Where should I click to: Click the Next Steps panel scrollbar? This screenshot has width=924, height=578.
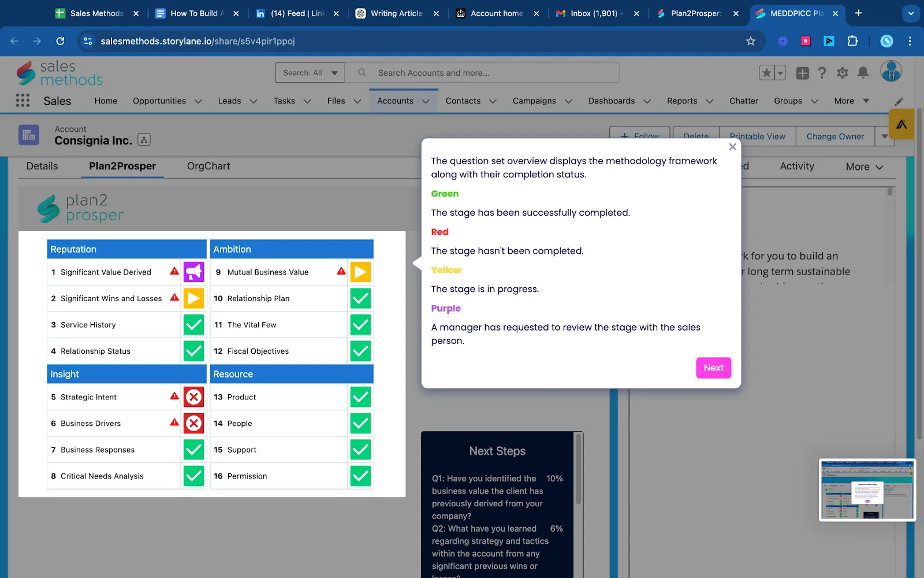(578, 469)
